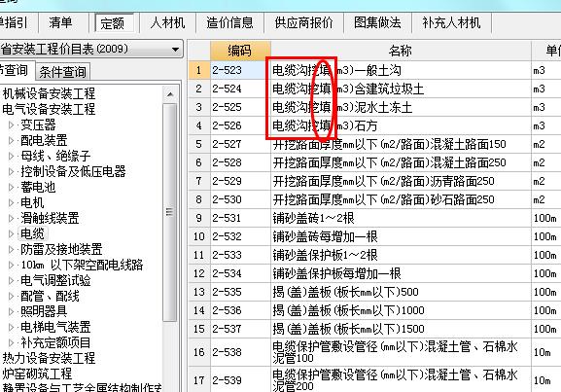The height and width of the screenshot is (392, 561).
Task: Select row 铺砂盖保护板1~2根
Action: click(x=401, y=255)
